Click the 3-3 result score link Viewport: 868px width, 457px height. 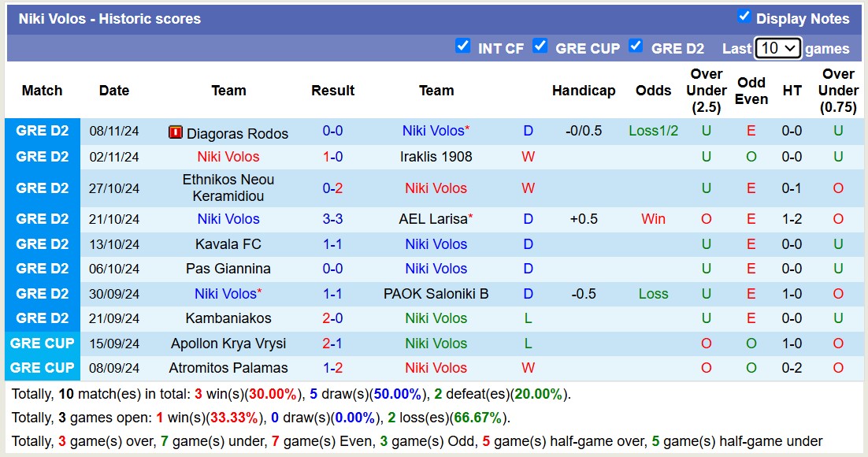pyautogui.click(x=332, y=219)
